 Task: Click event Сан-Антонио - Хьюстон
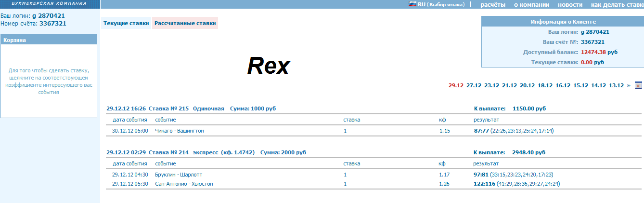(184, 184)
